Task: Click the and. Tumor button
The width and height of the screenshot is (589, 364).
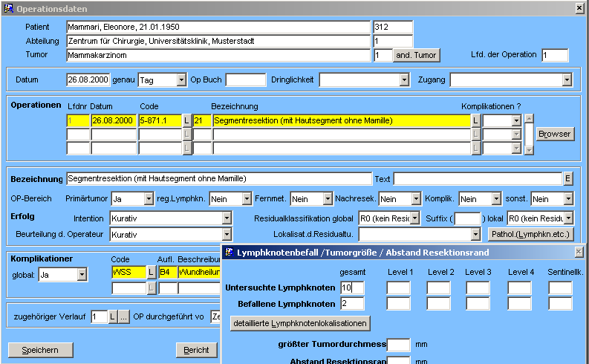Action: (416, 55)
